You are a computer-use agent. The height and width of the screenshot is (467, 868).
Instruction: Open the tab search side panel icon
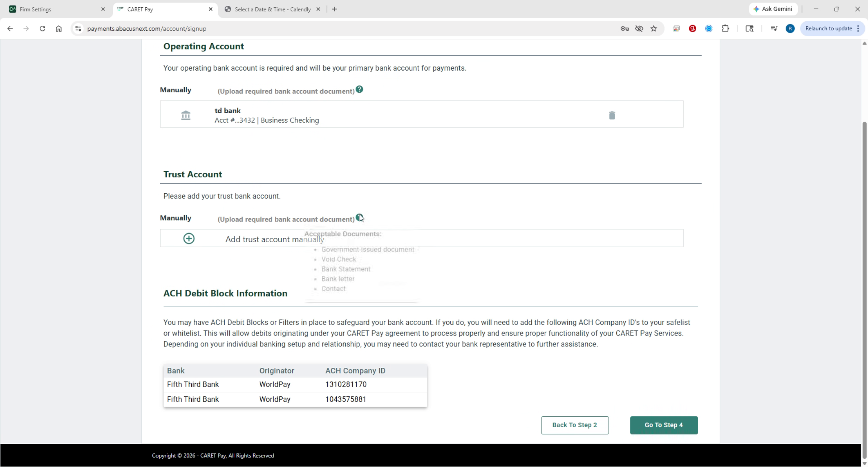click(749, 29)
